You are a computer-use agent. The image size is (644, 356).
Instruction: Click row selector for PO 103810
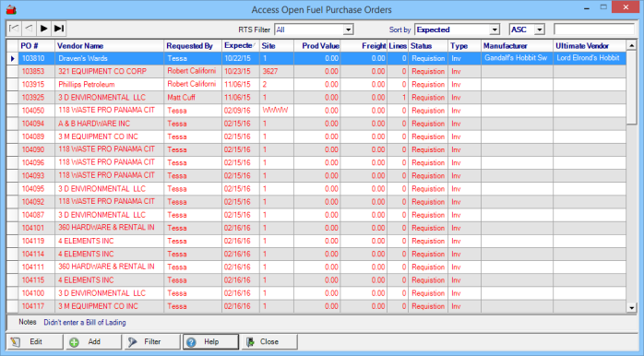(12, 58)
